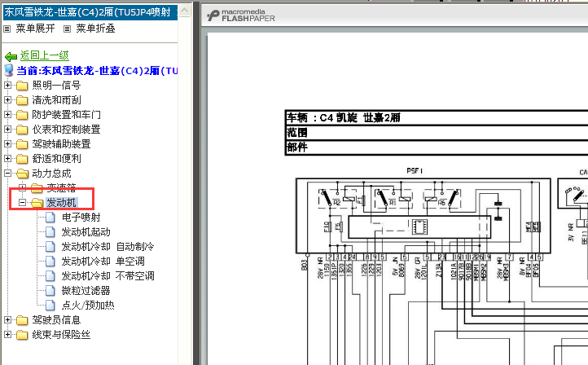
Task: Select the 动力总成 folder label
Action: pos(51,174)
